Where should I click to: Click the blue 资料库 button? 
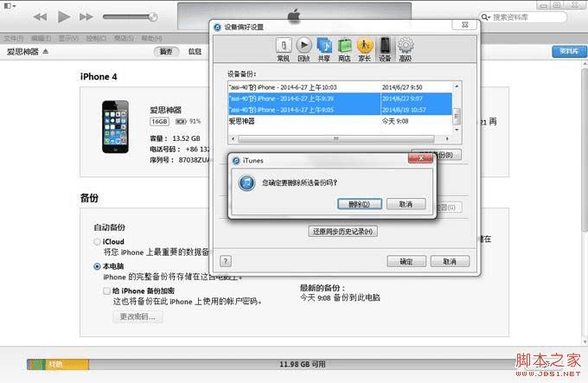(x=569, y=51)
